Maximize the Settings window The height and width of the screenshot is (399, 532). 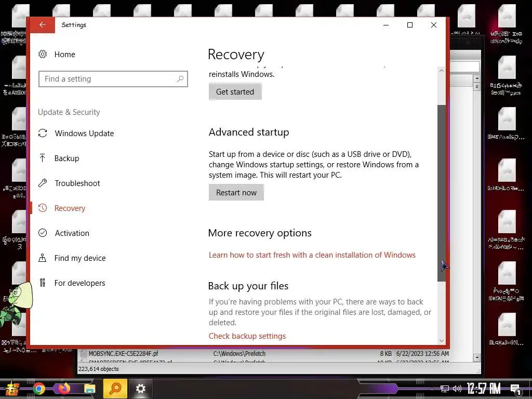pyautogui.click(x=410, y=25)
